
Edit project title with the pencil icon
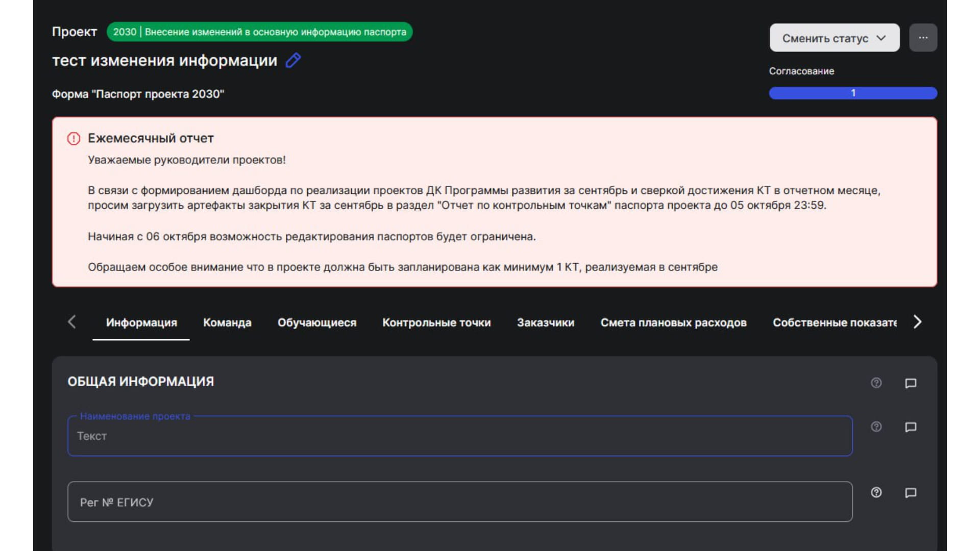click(x=293, y=60)
